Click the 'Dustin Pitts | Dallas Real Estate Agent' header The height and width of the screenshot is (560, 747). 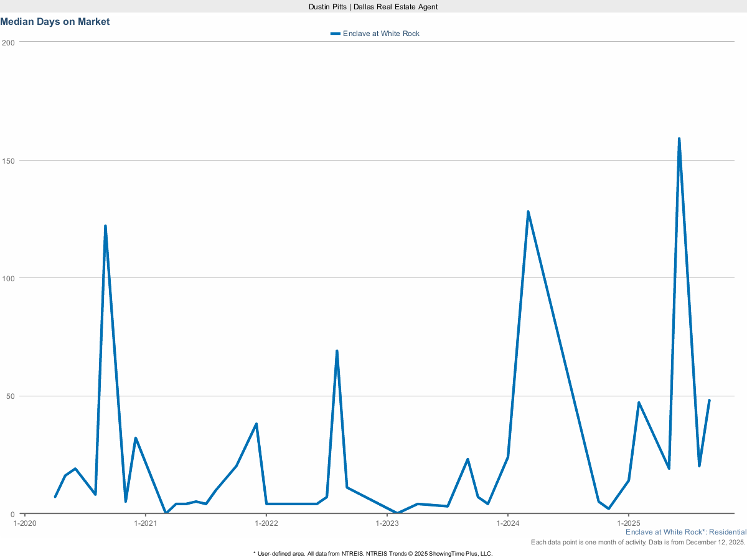click(374, 6)
